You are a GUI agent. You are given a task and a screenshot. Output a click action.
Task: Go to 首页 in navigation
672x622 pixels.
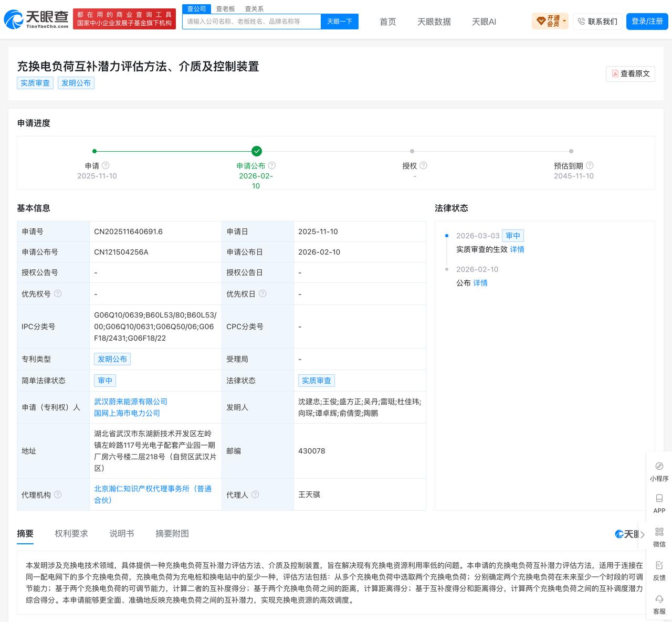(388, 22)
